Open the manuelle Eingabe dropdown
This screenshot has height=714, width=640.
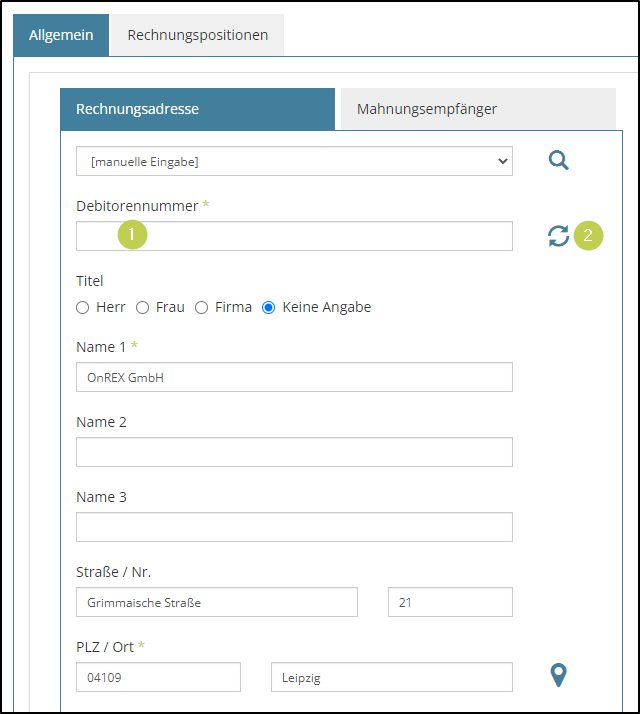[294, 161]
